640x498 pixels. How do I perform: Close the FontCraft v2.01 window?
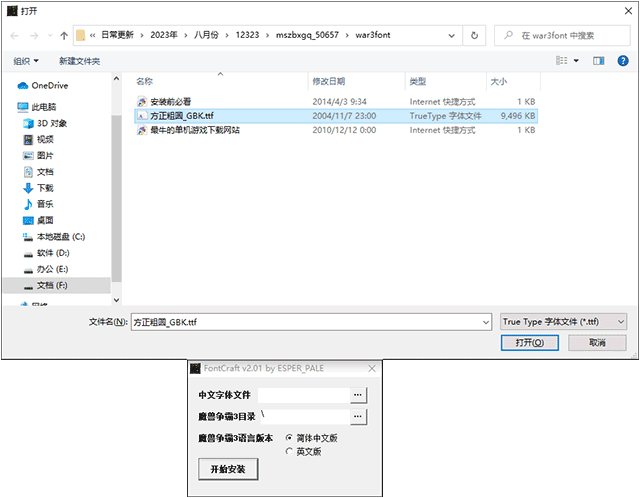(x=372, y=369)
